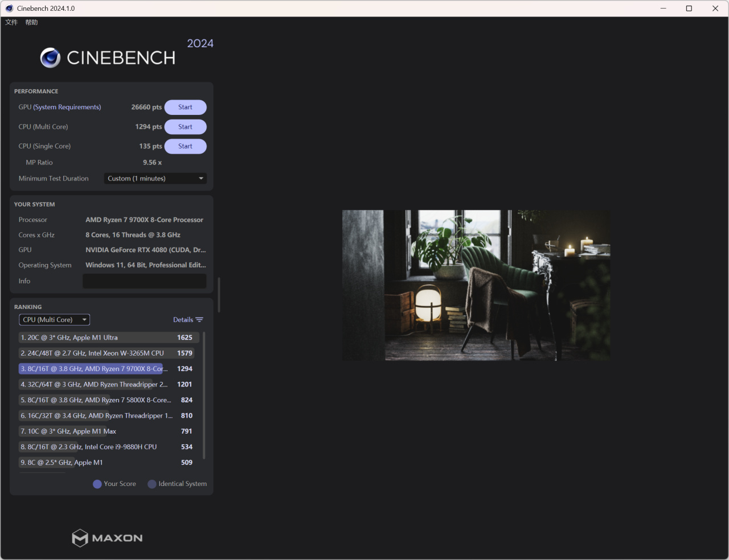This screenshot has height=560, width=729.
Task: Select the 8C Apple M1 ranking row
Action: (x=109, y=463)
